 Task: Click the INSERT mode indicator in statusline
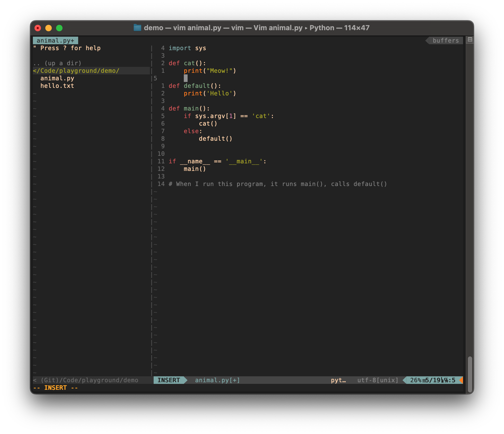pos(169,380)
